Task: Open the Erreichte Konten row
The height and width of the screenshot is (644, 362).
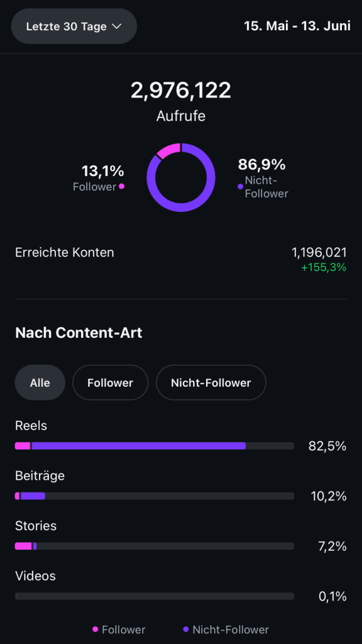Action: 181,260
